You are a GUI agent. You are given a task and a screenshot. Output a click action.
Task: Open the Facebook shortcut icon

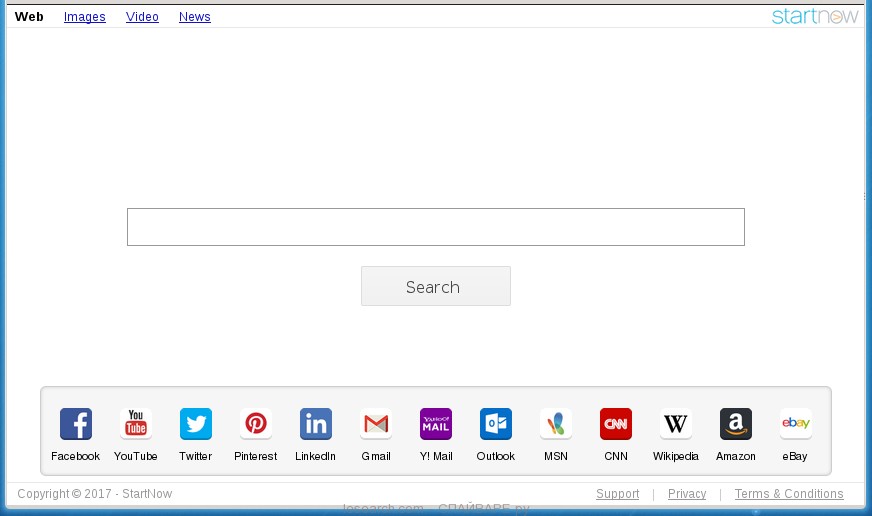(x=76, y=424)
